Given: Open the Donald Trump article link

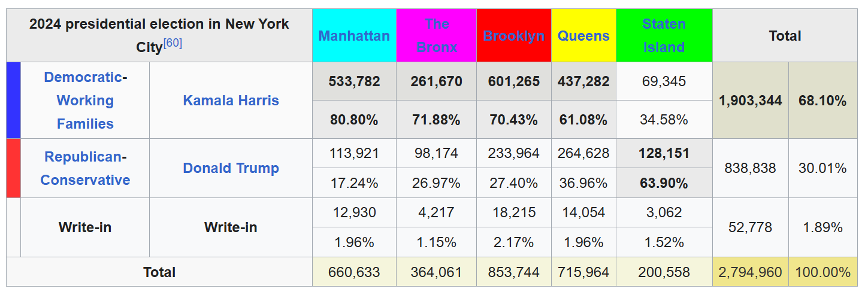Looking at the screenshot, I should click(x=231, y=168).
